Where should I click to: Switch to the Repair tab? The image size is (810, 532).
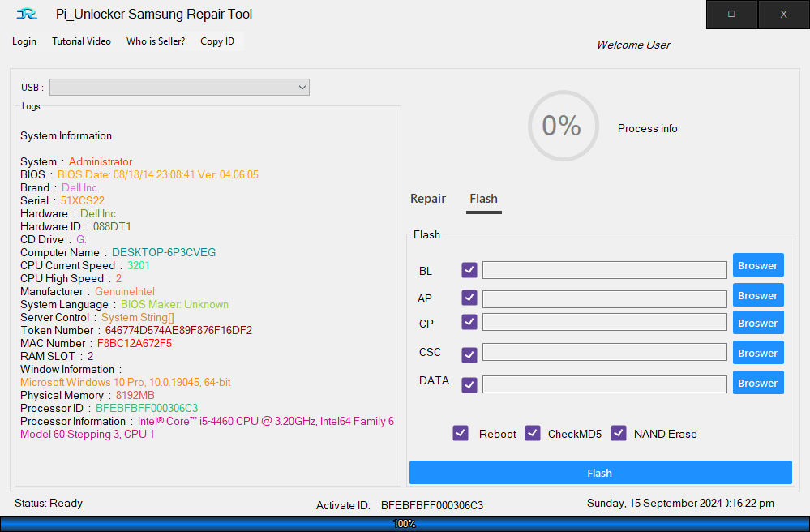coord(428,199)
